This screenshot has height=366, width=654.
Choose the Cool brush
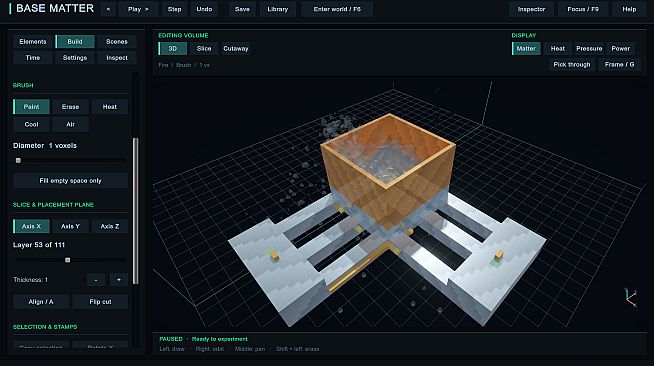[x=31, y=124]
